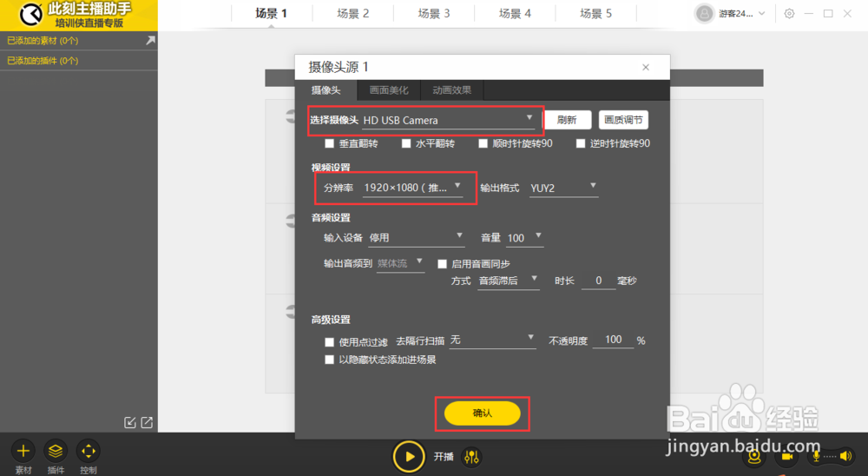Switch to 场景 4 tab
Image resolution: width=868 pixels, height=476 pixels.
point(514,13)
